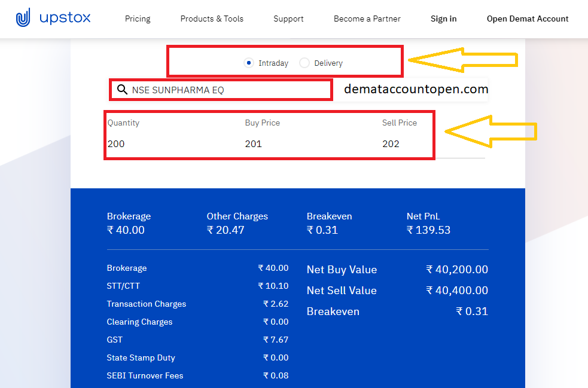Click the SEBI Turnover Fees label
The width and height of the screenshot is (588, 388).
(145, 375)
